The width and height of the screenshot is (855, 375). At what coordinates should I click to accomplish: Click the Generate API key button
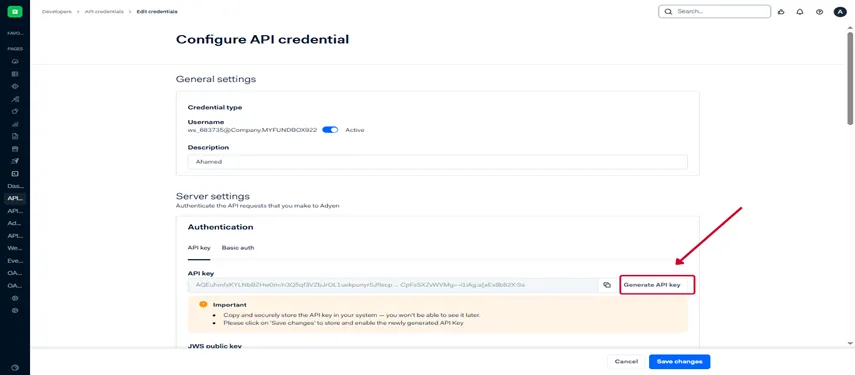pos(657,285)
